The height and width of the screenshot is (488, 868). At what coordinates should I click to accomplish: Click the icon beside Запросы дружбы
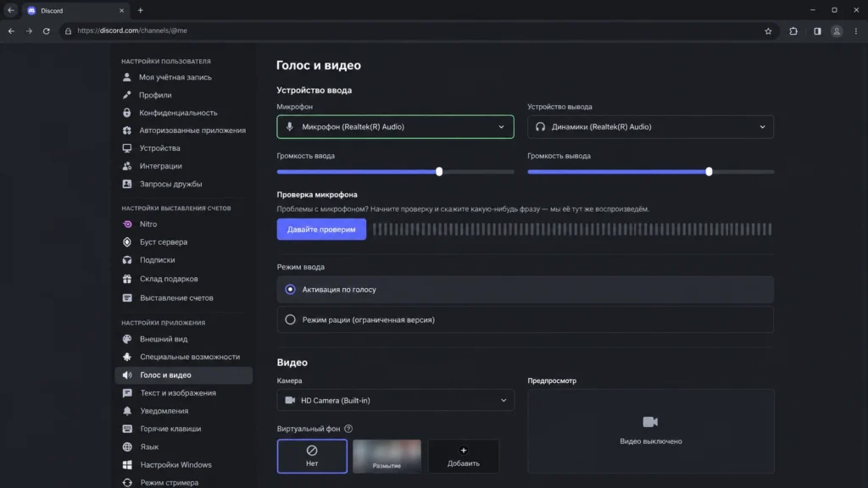coord(127,184)
